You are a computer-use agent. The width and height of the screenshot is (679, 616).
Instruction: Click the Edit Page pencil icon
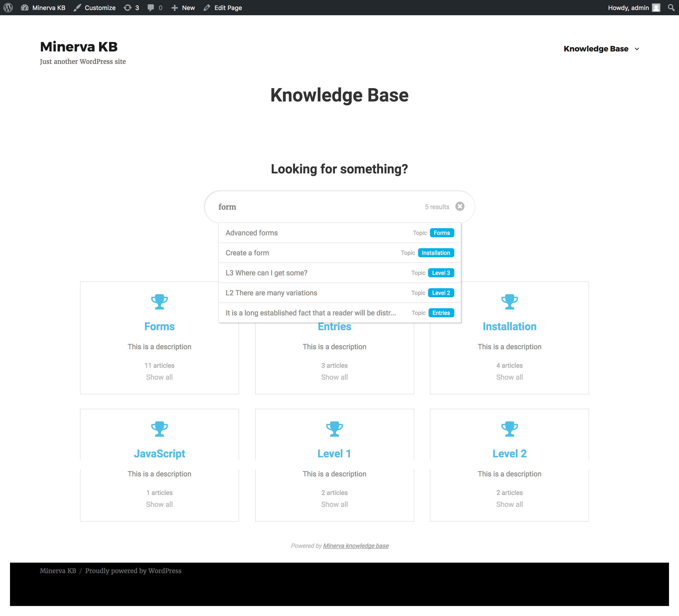click(207, 7)
